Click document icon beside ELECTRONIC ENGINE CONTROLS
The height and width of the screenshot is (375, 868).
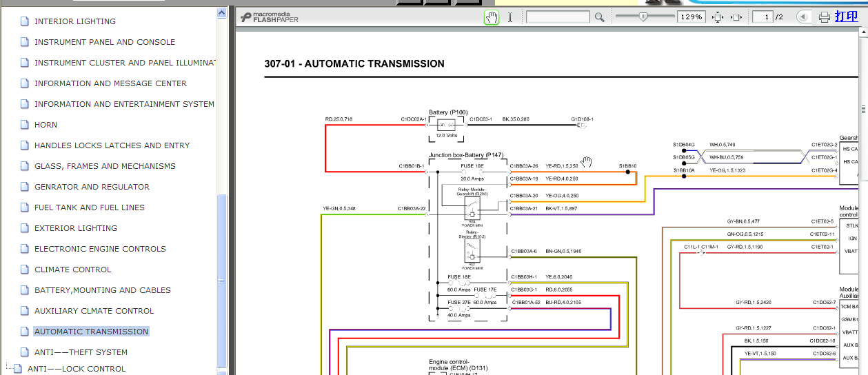click(x=26, y=249)
